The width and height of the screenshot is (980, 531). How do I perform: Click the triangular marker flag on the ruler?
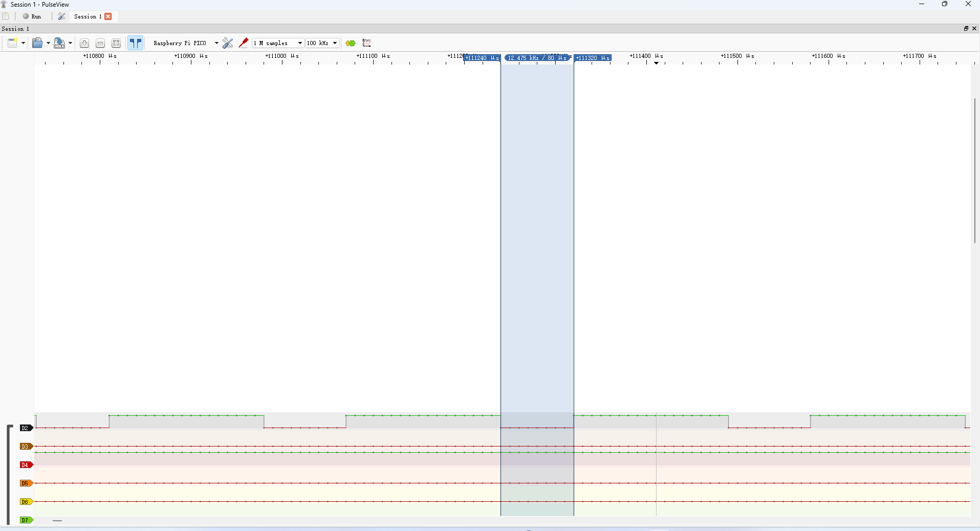(x=657, y=63)
